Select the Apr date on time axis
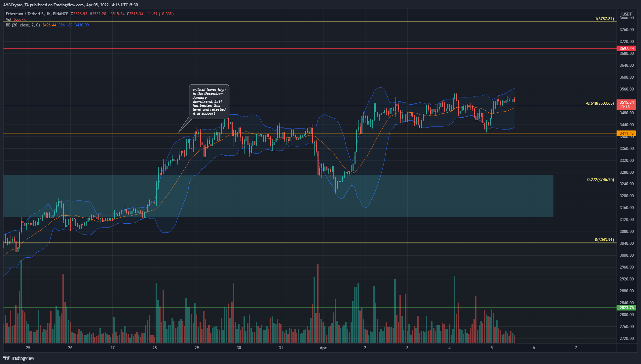Viewport: 641px width, 364px height. [x=323, y=348]
